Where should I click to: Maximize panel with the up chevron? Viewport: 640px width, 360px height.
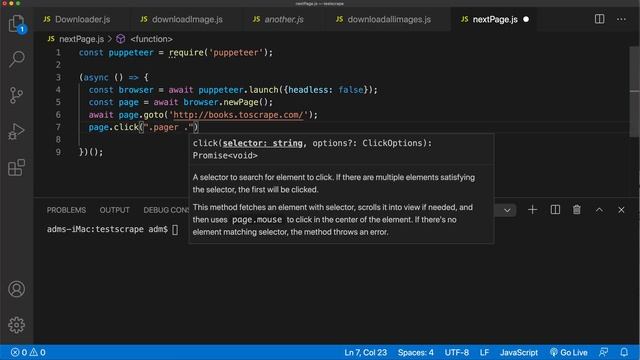(x=599, y=210)
